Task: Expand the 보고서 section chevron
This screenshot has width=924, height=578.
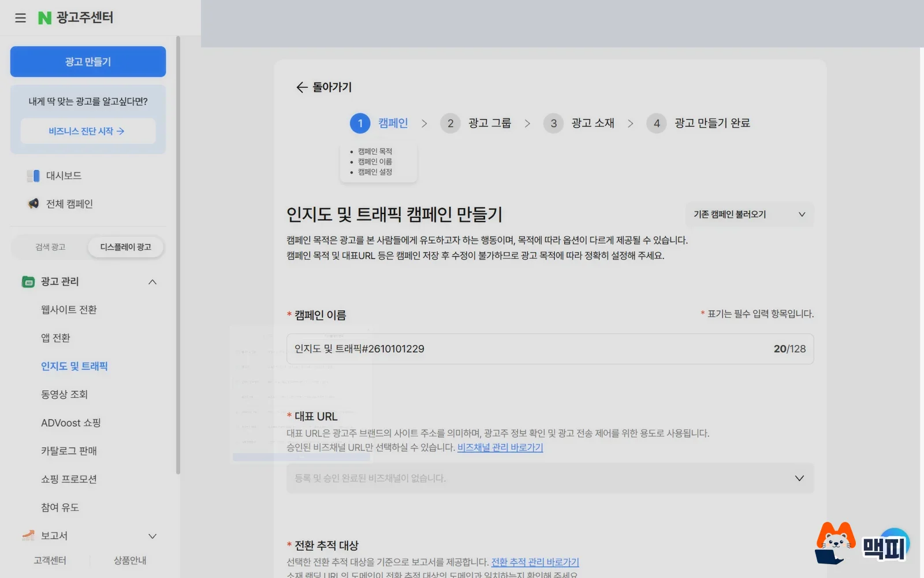Action: pyautogui.click(x=152, y=536)
